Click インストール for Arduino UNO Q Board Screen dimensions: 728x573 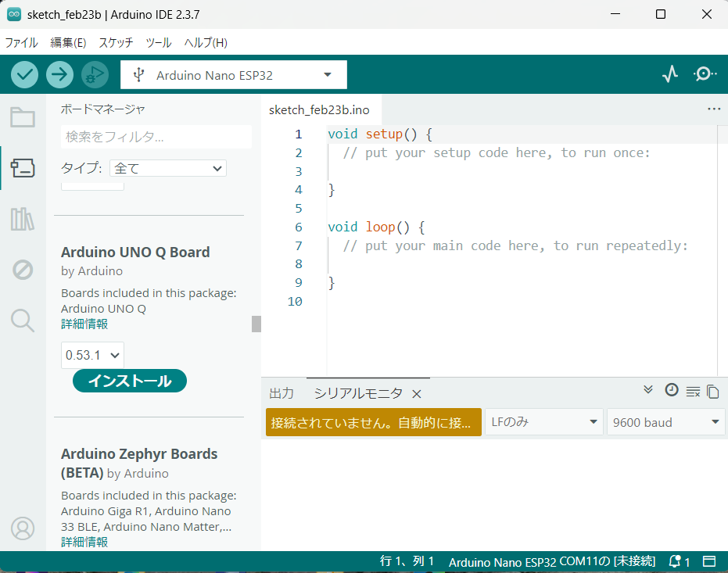pos(129,381)
